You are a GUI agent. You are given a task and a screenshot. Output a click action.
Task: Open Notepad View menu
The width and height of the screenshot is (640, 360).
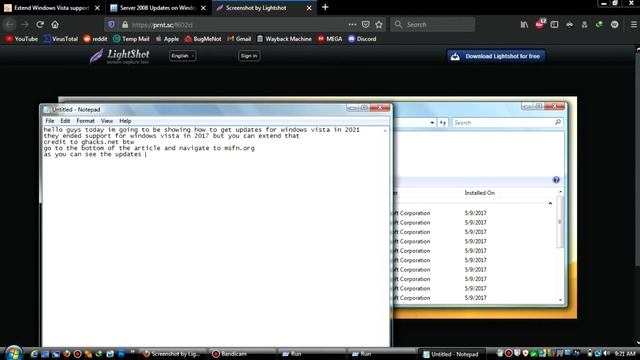click(x=107, y=121)
